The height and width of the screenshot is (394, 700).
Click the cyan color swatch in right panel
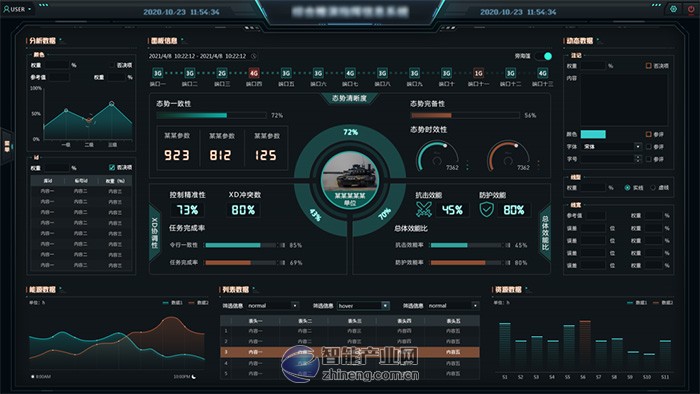[x=593, y=134]
